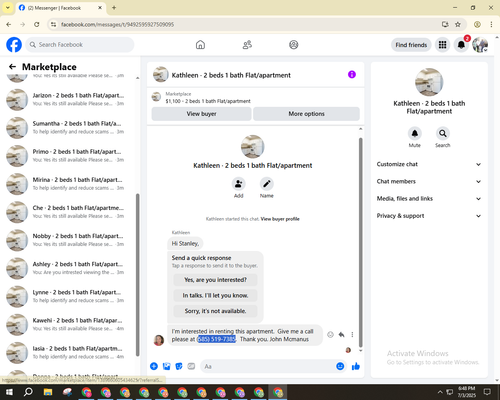Open the Home feed icon

pyautogui.click(x=200, y=45)
